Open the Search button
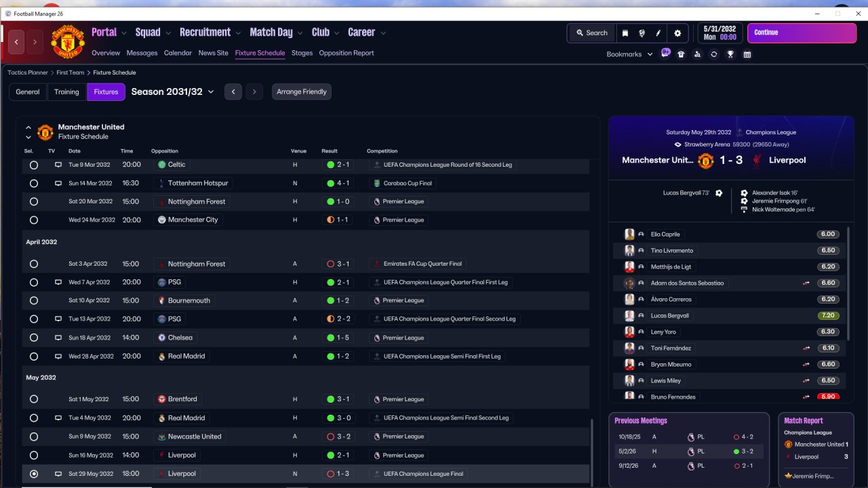The width and height of the screenshot is (868, 488). (x=592, y=33)
